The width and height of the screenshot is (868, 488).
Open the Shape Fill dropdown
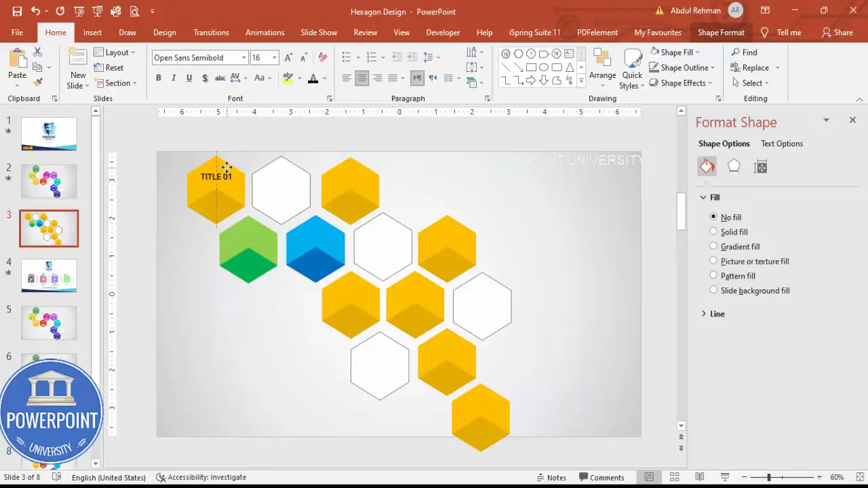[x=675, y=52]
